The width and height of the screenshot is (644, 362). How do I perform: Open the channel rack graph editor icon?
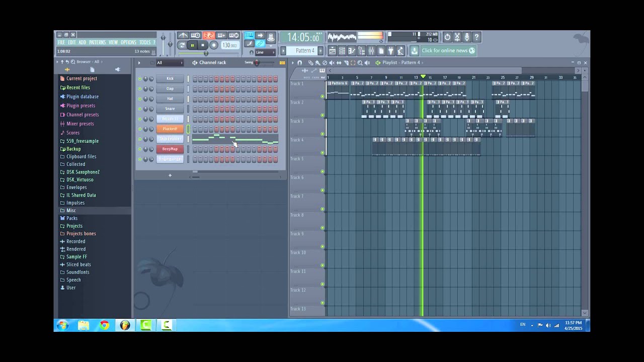[x=282, y=63]
